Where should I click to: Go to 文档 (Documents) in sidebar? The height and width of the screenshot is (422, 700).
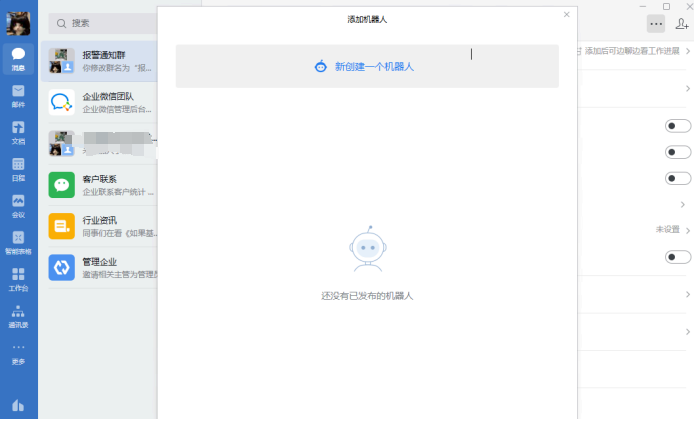[x=18, y=131]
